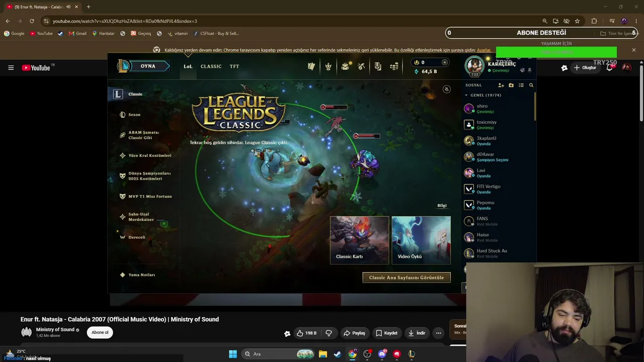The image size is (644, 362).
Task: Select Sezon in the left news menu
Action: click(134, 115)
